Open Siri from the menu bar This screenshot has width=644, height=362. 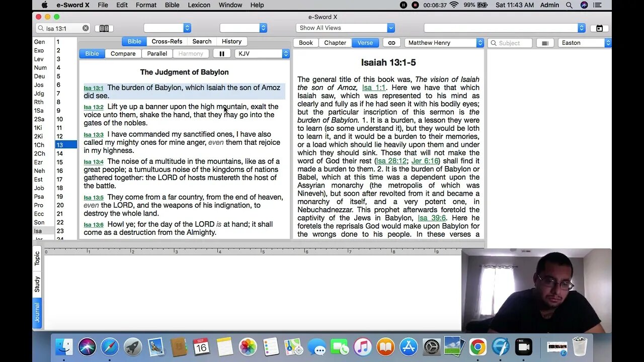[x=584, y=5]
